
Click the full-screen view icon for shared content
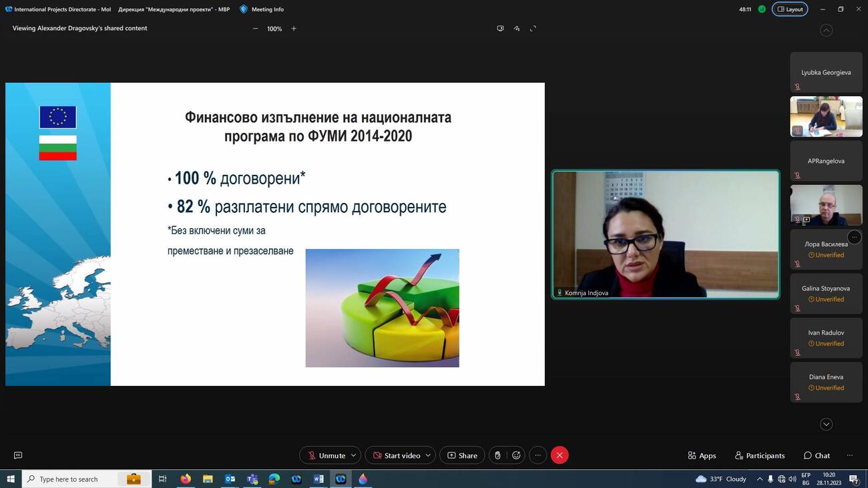point(533,29)
